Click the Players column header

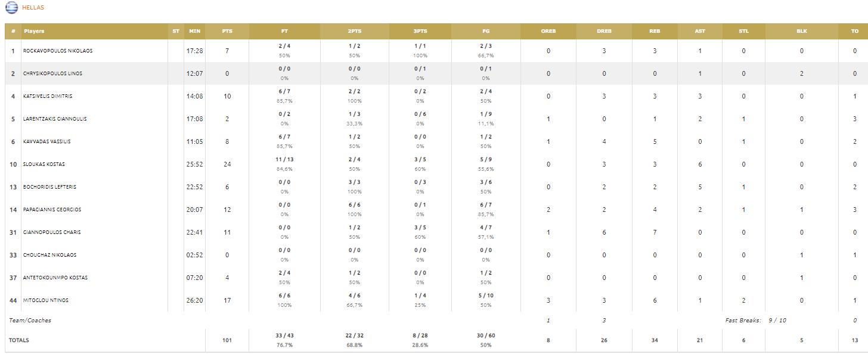pyautogui.click(x=34, y=31)
